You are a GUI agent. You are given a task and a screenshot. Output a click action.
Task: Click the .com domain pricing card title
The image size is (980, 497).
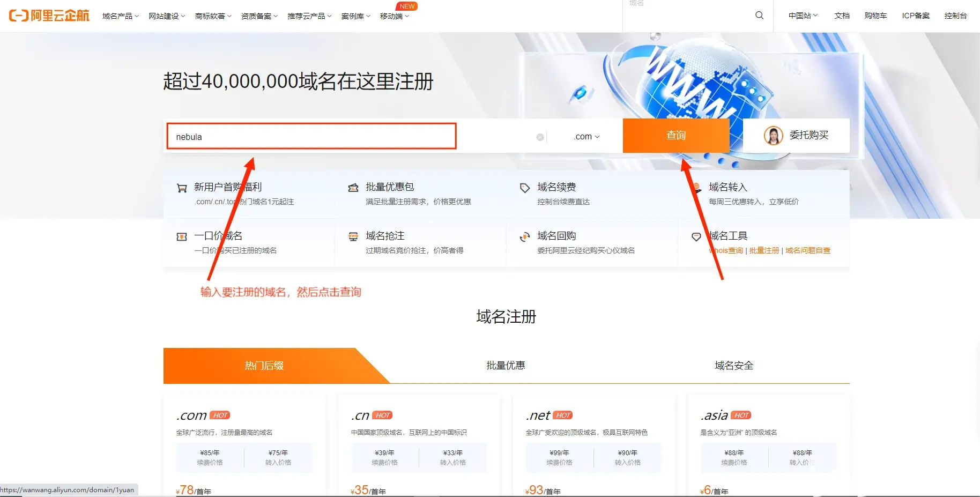191,416
